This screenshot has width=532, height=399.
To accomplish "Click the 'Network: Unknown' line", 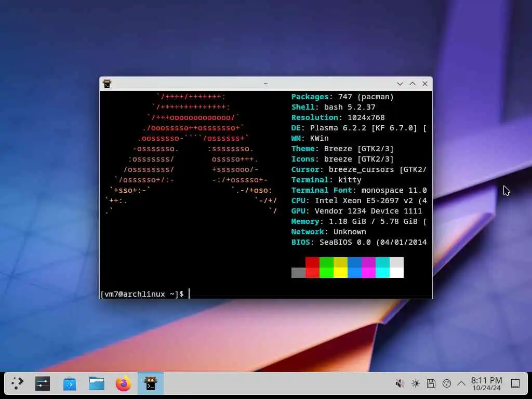I will 328,232.
